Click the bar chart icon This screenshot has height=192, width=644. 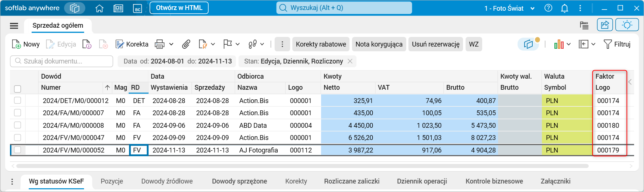click(x=559, y=44)
